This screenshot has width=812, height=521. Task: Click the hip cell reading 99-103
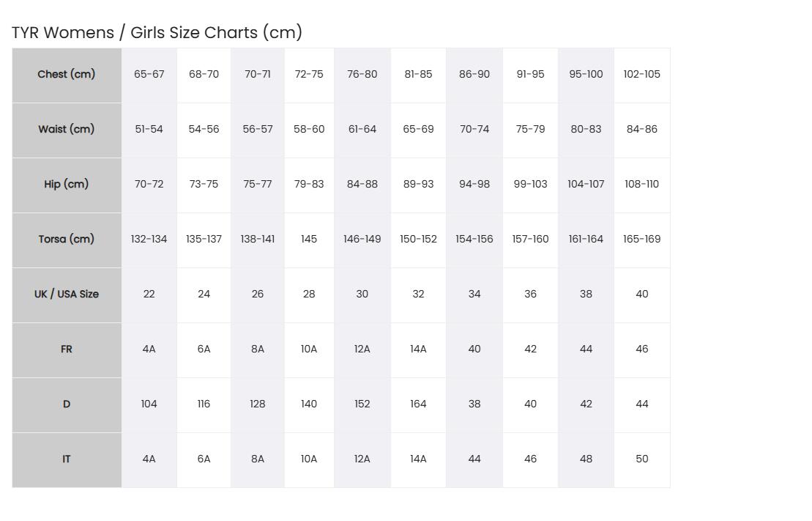click(x=530, y=185)
